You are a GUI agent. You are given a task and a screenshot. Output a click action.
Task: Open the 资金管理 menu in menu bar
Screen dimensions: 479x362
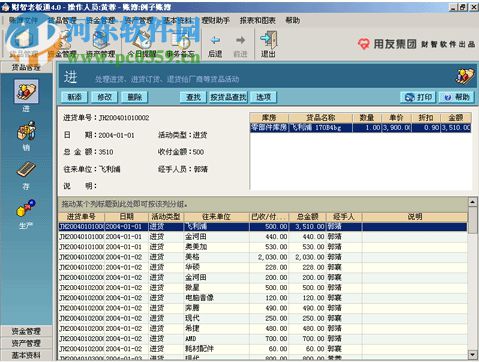100,20
